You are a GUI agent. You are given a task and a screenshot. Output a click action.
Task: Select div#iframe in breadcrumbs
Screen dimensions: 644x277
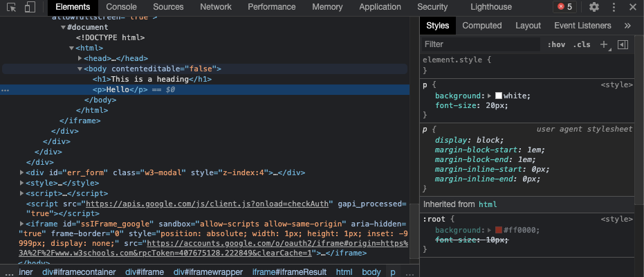click(145, 272)
